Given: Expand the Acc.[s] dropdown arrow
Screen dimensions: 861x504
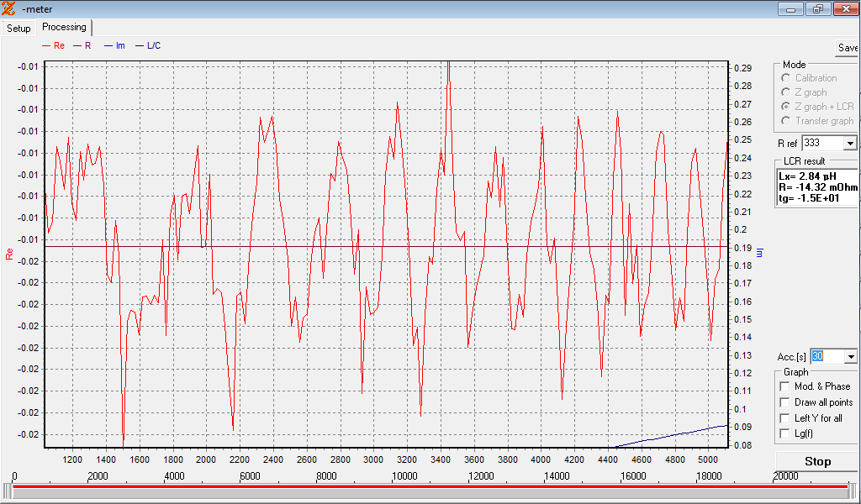Looking at the screenshot, I should tap(851, 356).
